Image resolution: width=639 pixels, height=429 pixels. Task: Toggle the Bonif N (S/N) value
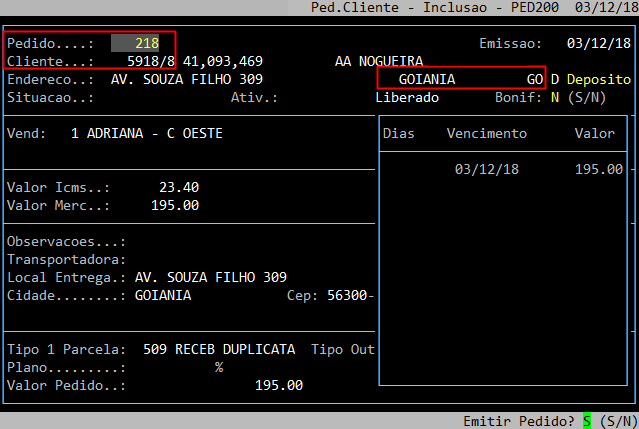pos(554,98)
